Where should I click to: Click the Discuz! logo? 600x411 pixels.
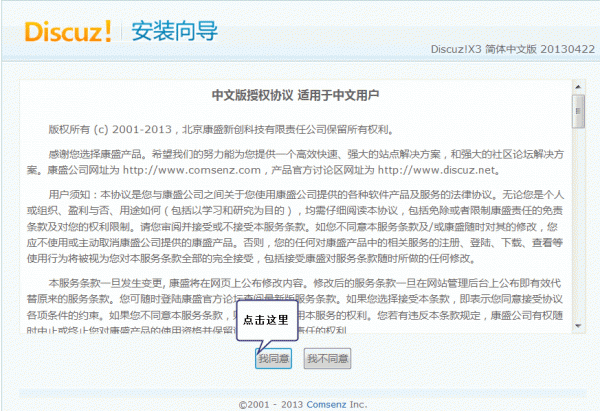[68, 31]
